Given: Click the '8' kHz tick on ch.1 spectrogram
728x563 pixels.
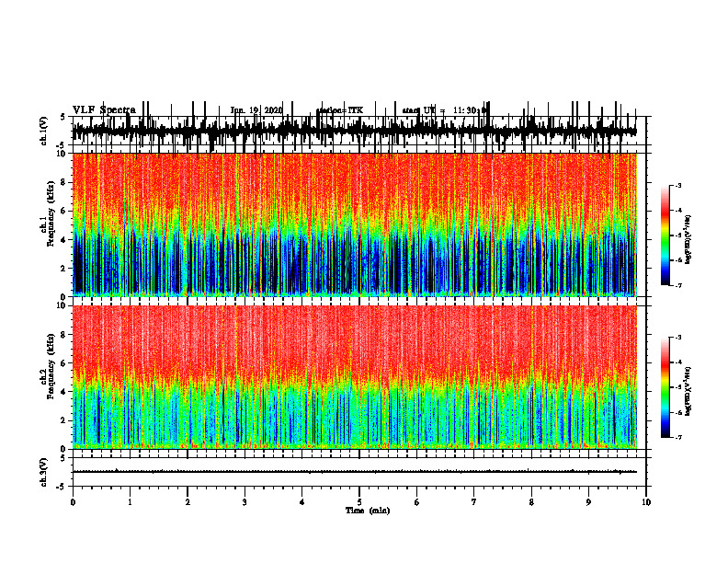Looking at the screenshot, I should coord(63,182).
